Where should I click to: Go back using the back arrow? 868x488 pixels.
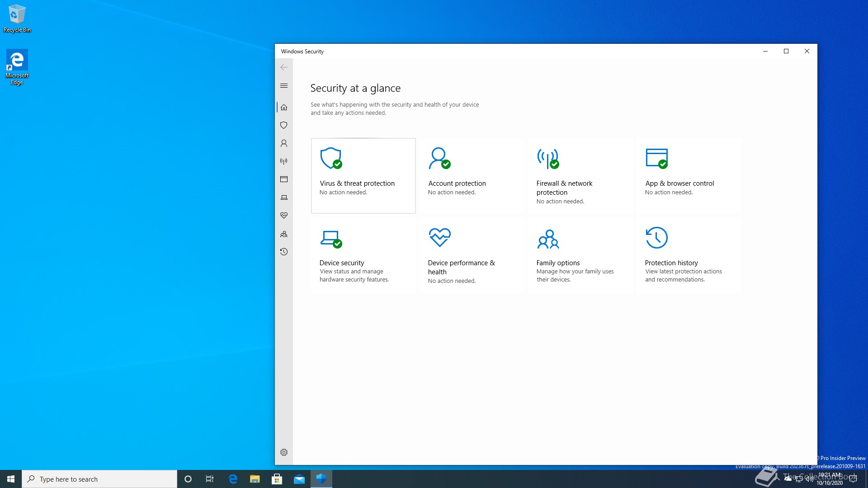click(x=284, y=67)
